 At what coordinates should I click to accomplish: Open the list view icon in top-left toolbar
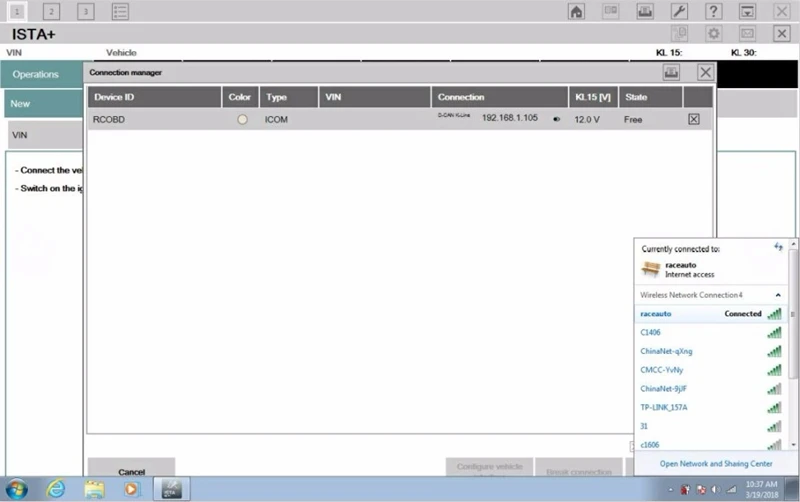[x=120, y=11]
